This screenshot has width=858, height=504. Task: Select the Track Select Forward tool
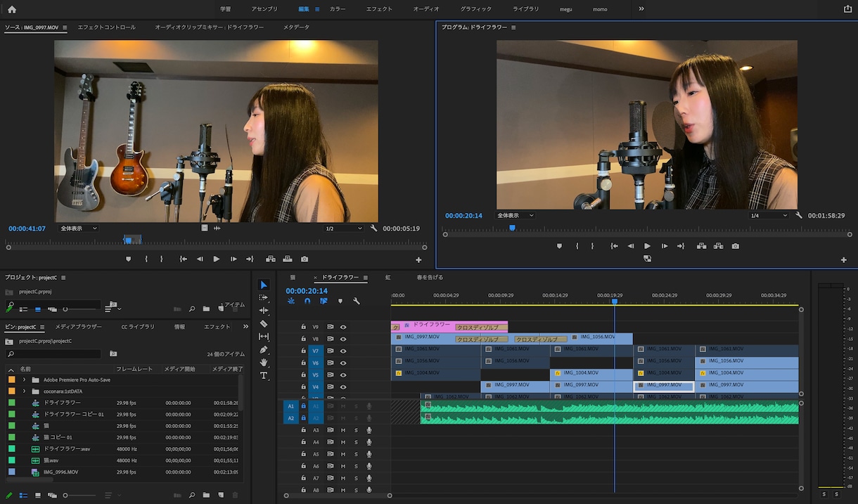(264, 297)
